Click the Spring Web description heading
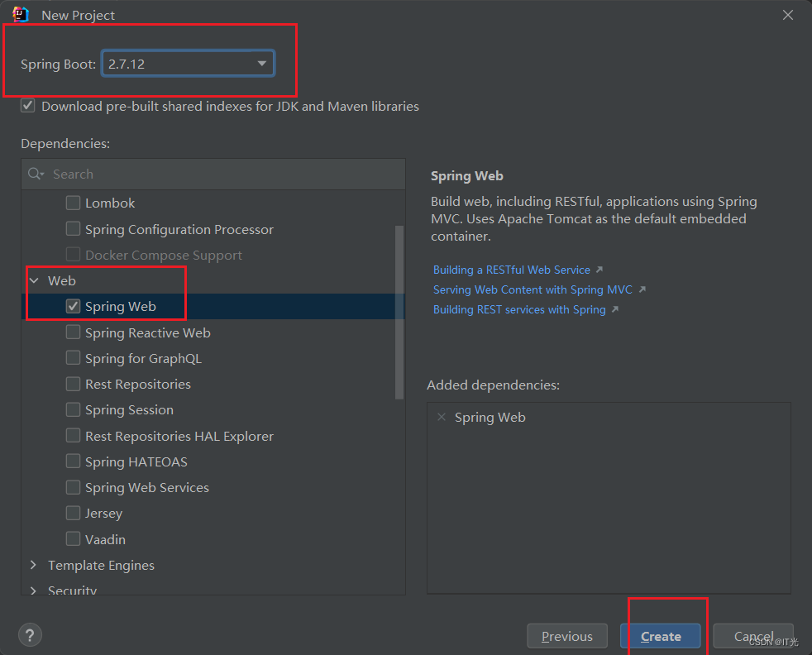The image size is (812, 655). [466, 176]
